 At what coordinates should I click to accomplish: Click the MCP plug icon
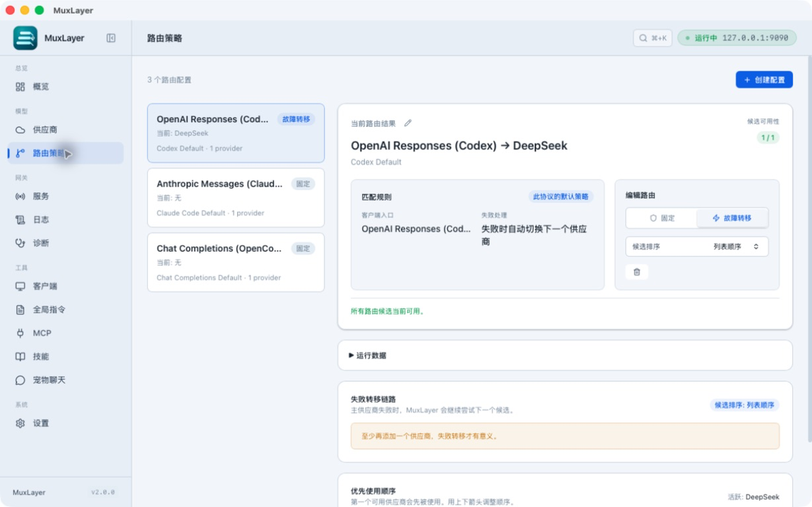(20, 333)
